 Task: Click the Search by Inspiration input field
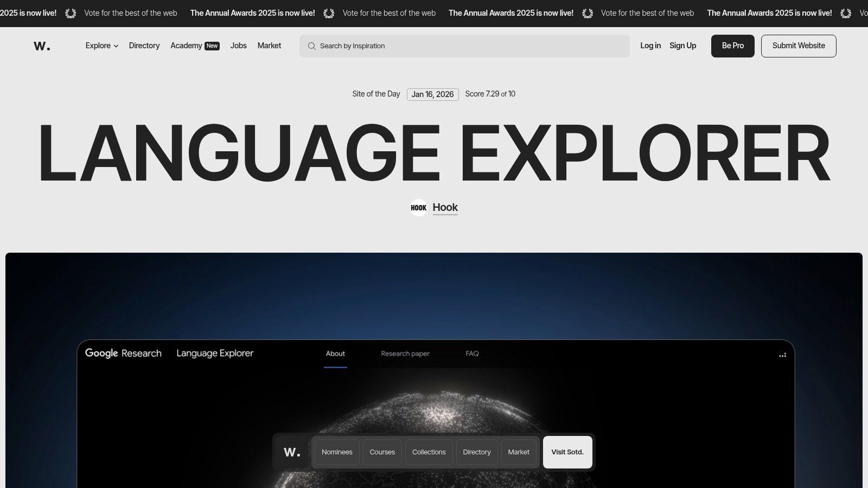coord(464,46)
